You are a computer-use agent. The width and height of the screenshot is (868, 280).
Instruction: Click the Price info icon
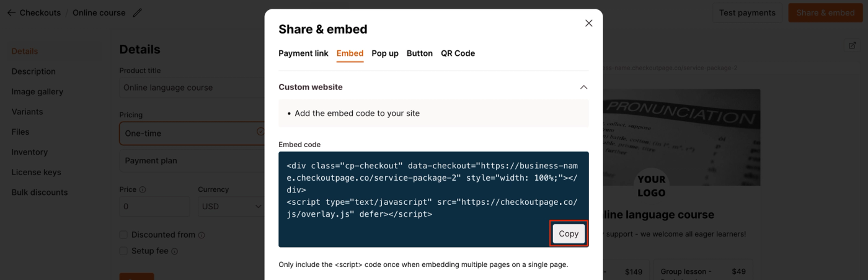143,189
